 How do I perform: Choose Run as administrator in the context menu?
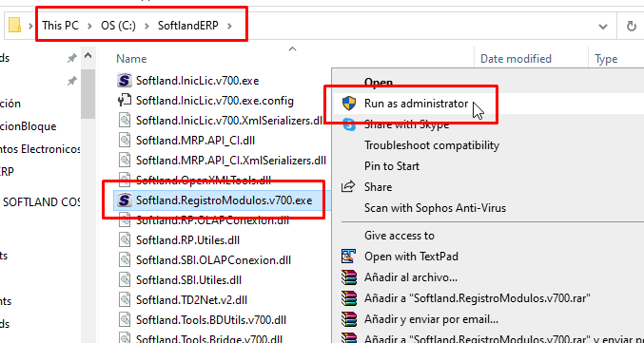tap(416, 104)
